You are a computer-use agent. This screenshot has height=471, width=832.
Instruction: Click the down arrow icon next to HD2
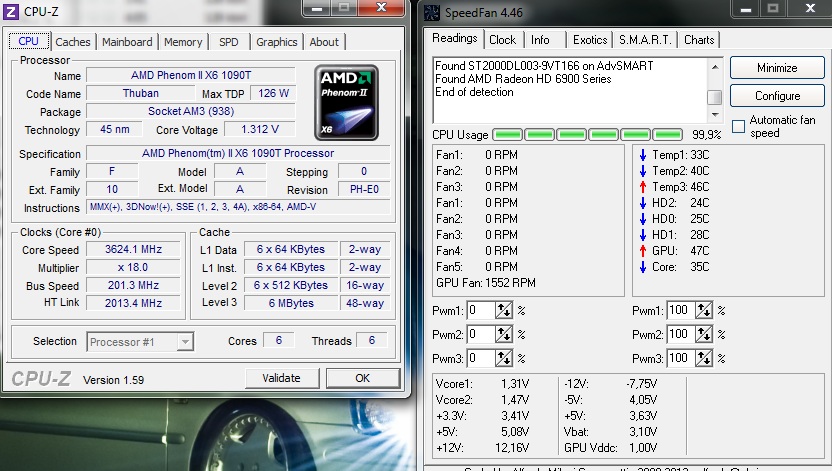pyautogui.click(x=643, y=203)
